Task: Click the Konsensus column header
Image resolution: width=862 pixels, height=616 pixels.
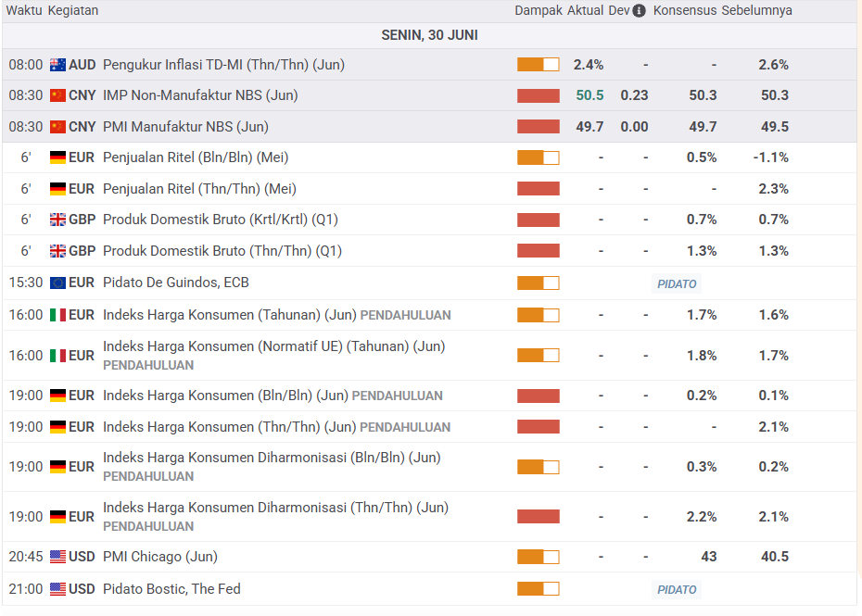Action: pos(685,11)
